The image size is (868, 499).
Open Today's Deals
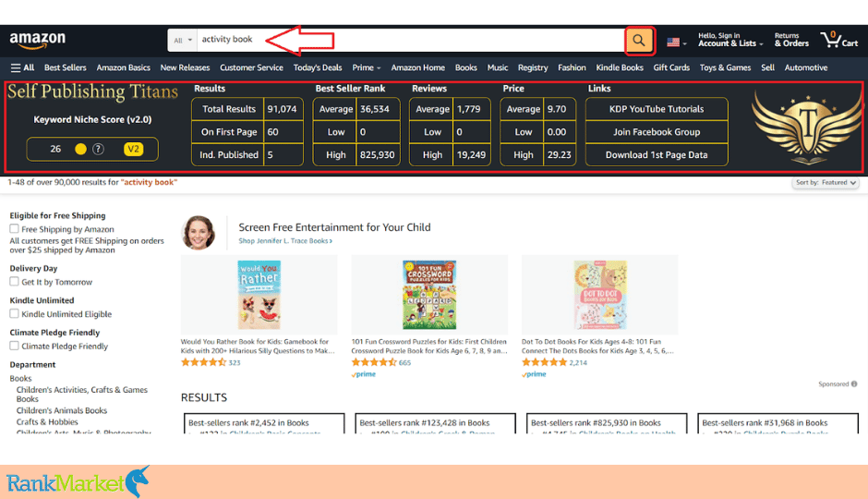pyautogui.click(x=318, y=67)
